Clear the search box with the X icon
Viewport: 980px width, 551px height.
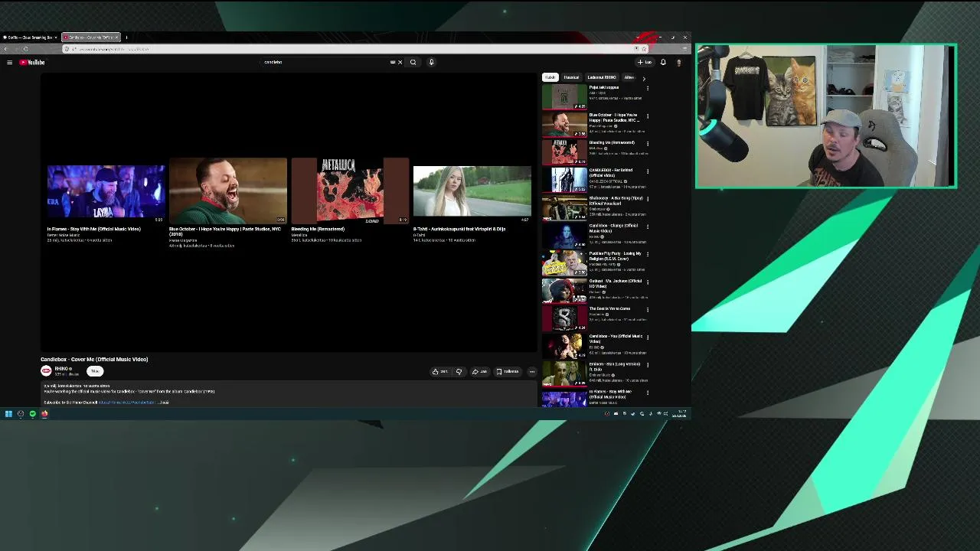pos(400,62)
